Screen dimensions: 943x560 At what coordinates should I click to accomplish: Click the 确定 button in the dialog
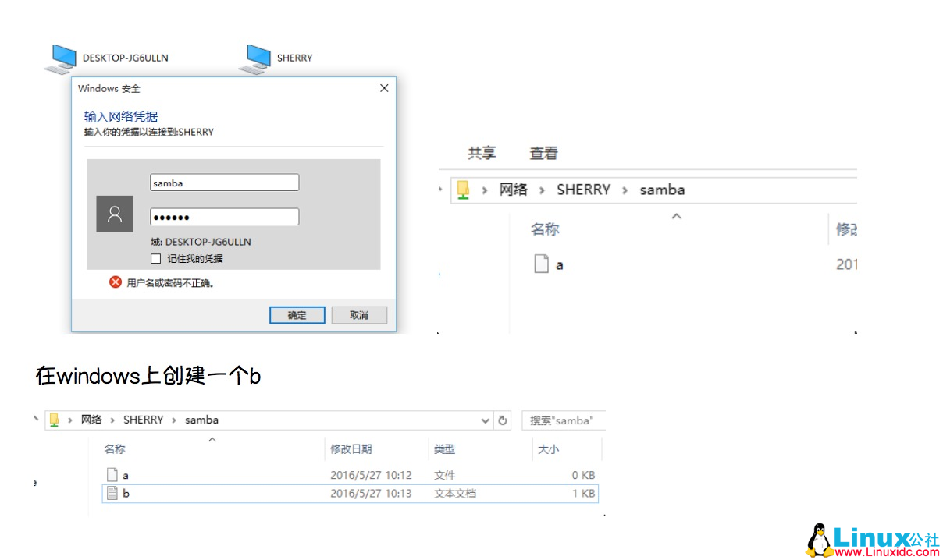(297, 314)
